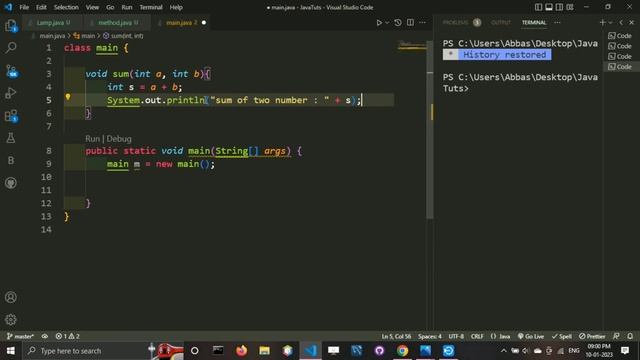Open the B extension icon in activity bar
Viewport: 640px width, 360px height.
(11, 160)
